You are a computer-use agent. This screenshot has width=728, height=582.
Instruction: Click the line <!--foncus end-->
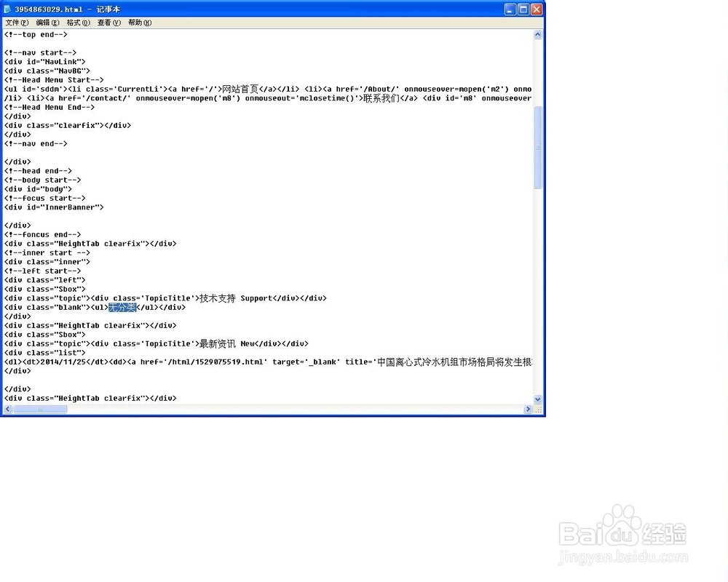43,235
